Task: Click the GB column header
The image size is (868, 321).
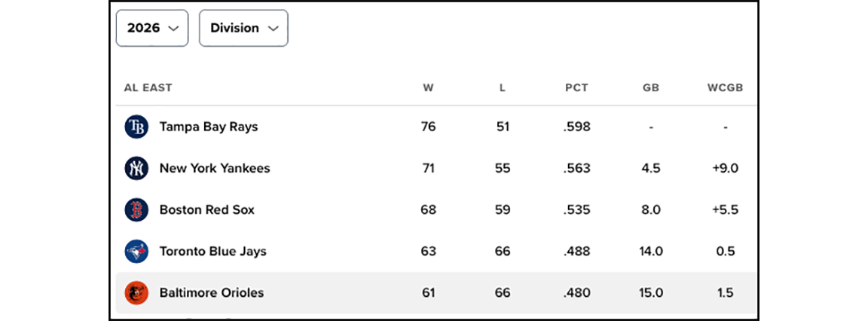Action: click(x=651, y=87)
